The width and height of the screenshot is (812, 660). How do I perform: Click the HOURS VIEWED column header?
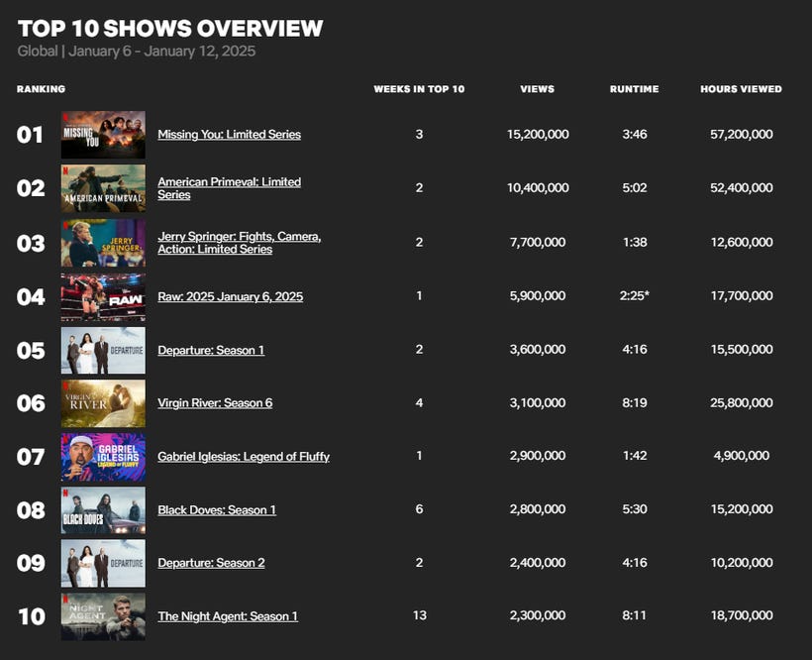[x=741, y=89]
